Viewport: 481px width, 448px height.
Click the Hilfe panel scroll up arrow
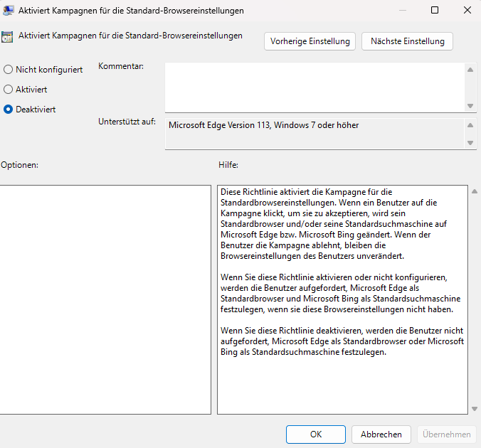click(475, 191)
